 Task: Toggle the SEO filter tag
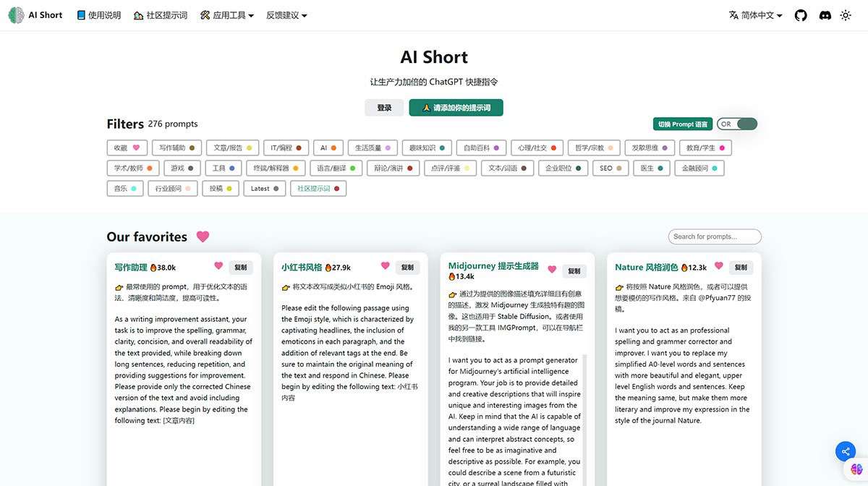point(610,168)
